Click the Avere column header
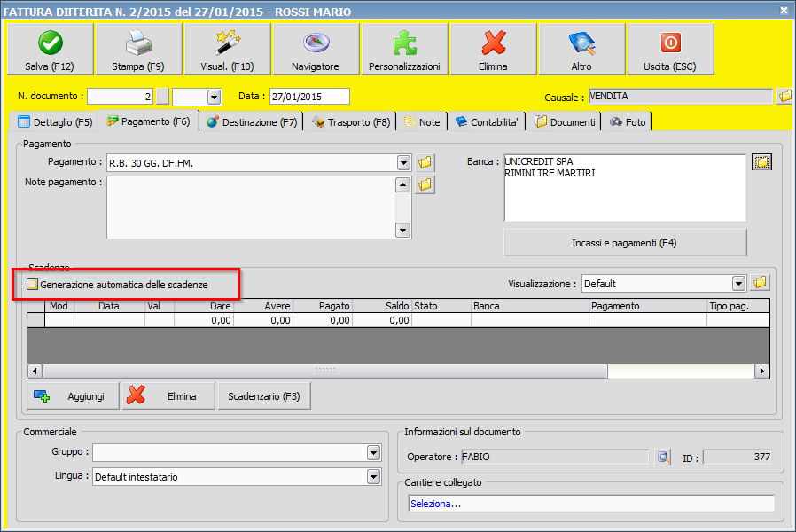 [x=263, y=306]
